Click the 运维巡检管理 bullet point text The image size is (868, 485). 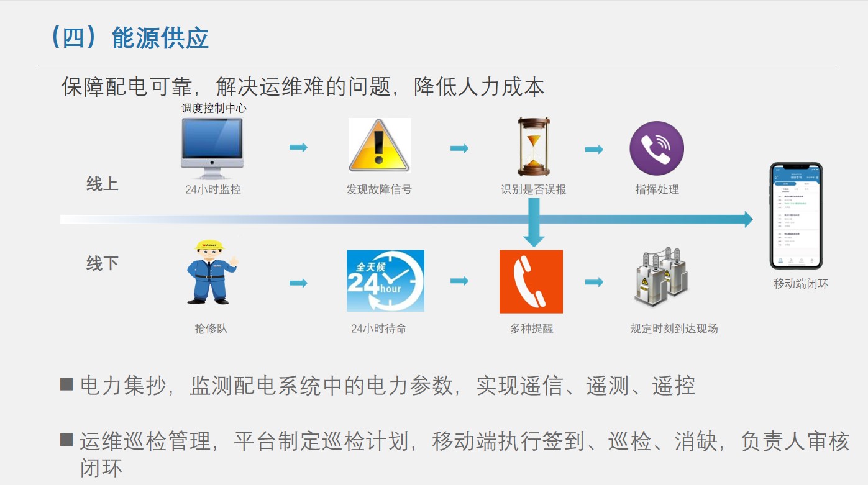[x=464, y=442]
